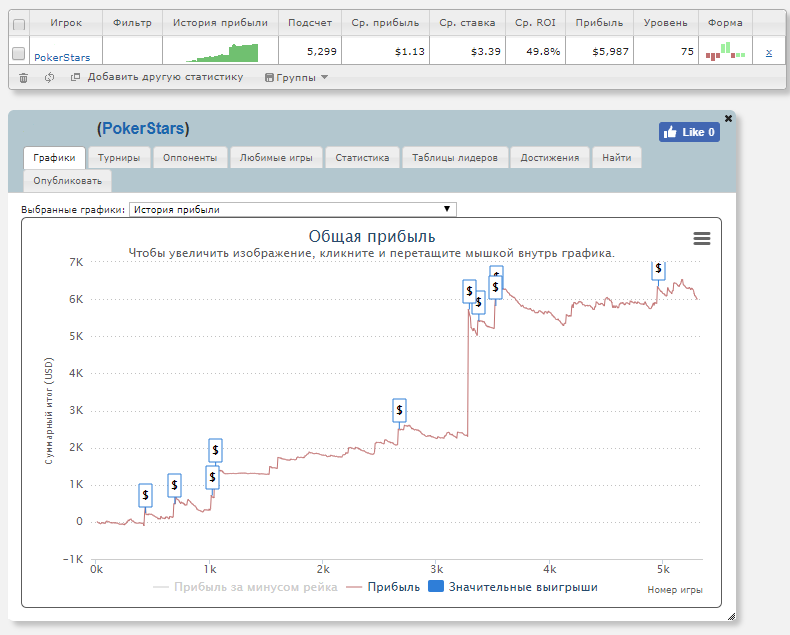Close the PokerStars graph panel
The height and width of the screenshot is (635, 790).
(x=728, y=118)
